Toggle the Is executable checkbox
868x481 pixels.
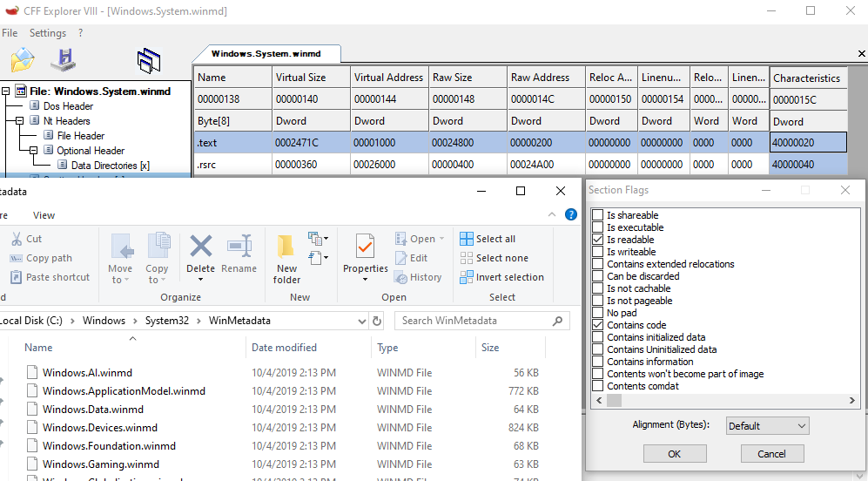click(598, 227)
